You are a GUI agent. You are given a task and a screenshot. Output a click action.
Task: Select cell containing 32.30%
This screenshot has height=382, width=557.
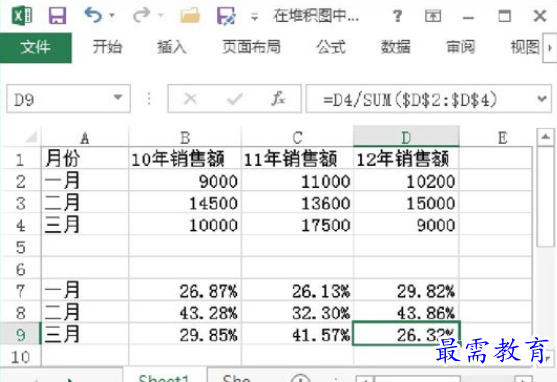297,312
